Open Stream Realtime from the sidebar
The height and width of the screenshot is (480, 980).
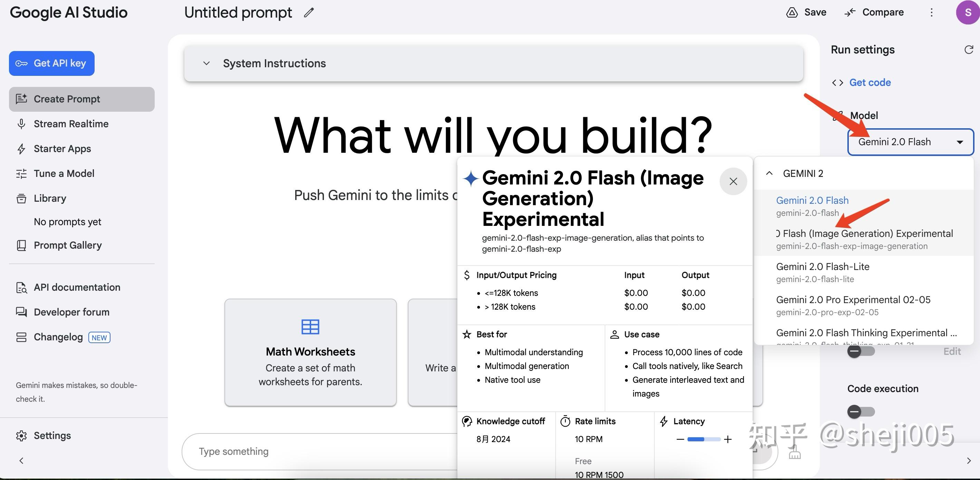click(70, 123)
